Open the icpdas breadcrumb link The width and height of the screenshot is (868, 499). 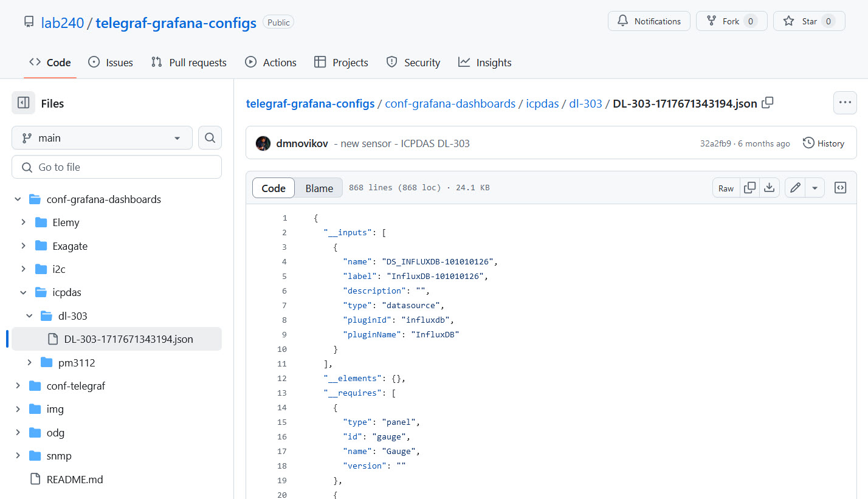[x=542, y=103]
